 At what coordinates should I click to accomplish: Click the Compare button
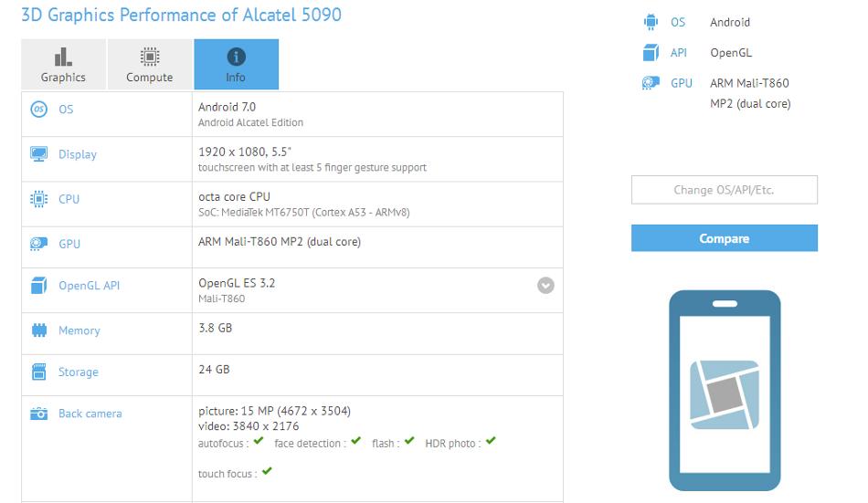(x=724, y=238)
